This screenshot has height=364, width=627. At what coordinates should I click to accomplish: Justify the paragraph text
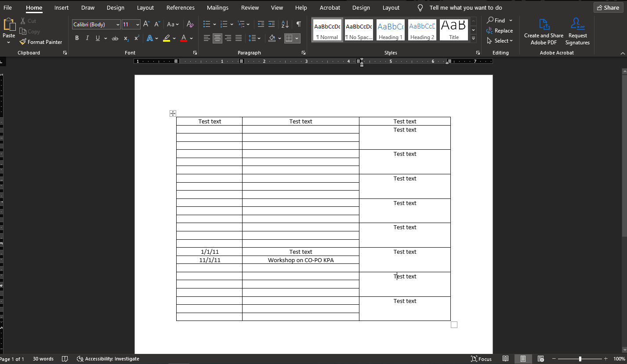239,39
